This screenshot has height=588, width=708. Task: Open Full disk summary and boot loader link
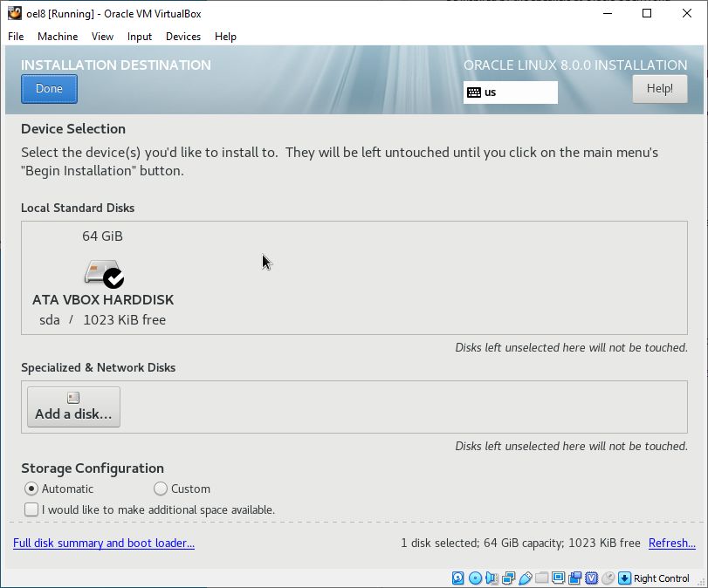104,543
